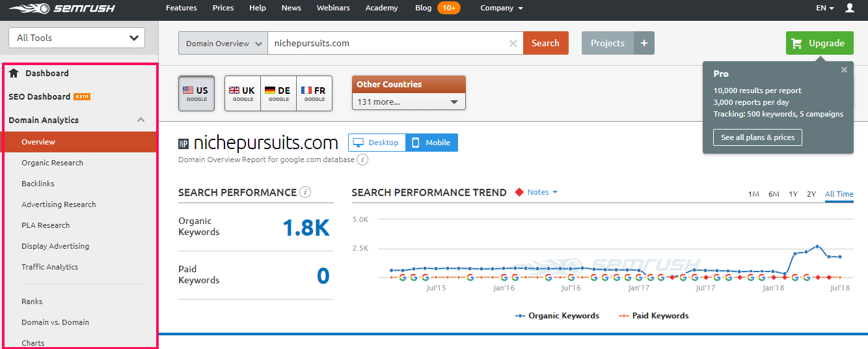Open Traffic Analytics in sidebar
This screenshot has height=349, width=868.
point(49,267)
